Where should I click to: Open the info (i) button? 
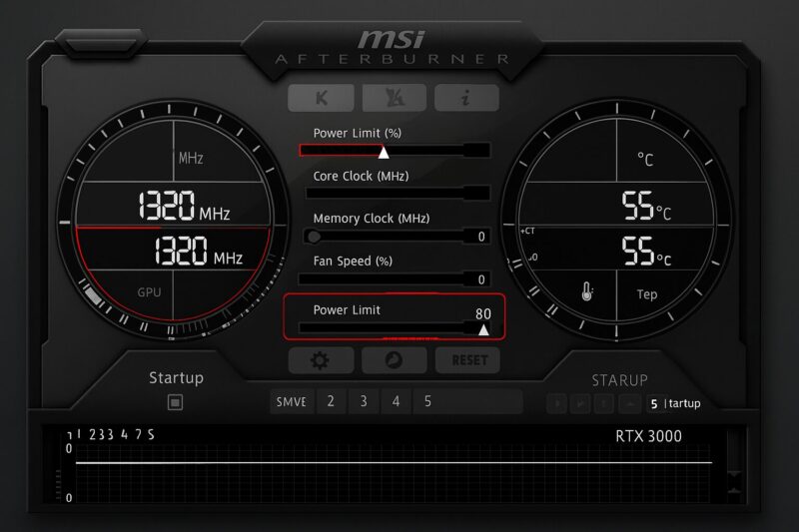coord(466,97)
